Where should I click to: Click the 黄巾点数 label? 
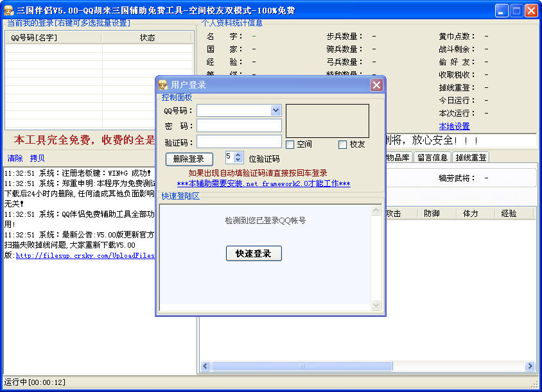[457, 37]
